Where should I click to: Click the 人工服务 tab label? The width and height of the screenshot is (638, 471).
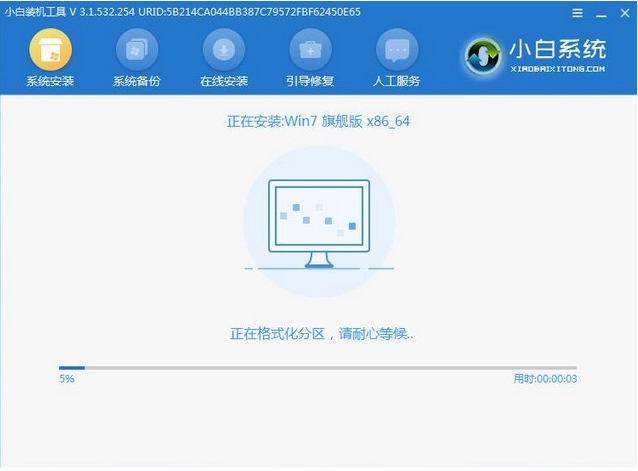pos(397,81)
